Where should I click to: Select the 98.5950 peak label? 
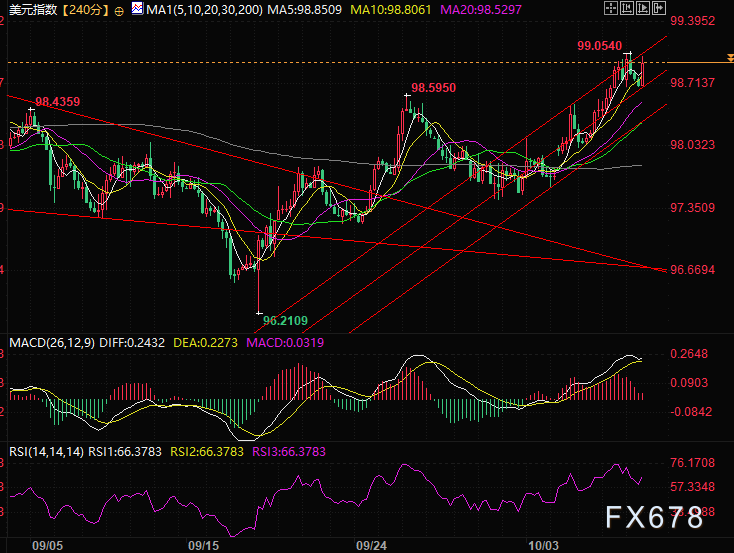click(x=433, y=88)
